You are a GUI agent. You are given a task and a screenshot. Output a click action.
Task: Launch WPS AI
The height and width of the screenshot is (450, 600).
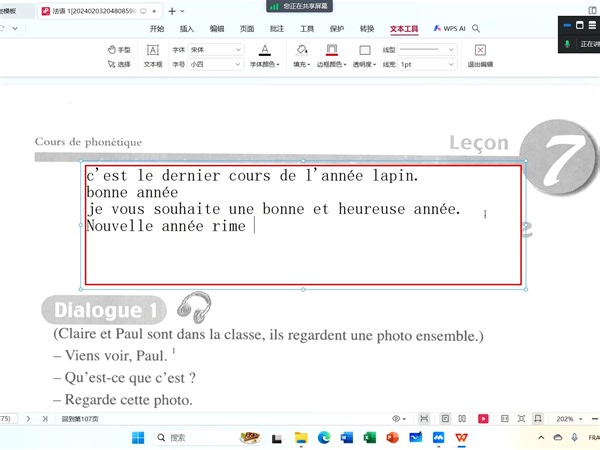click(x=449, y=28)
